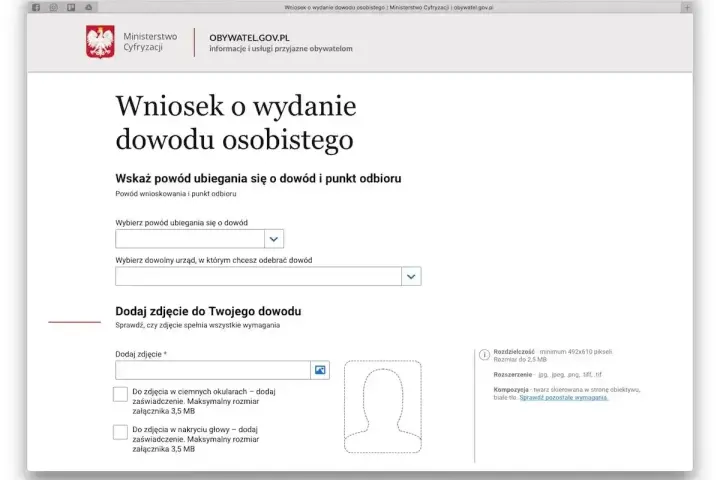This screenshot has width=720, height=480.
Task: Click the cloud drive tab icon in browser bar
Action: click(88, 7)
